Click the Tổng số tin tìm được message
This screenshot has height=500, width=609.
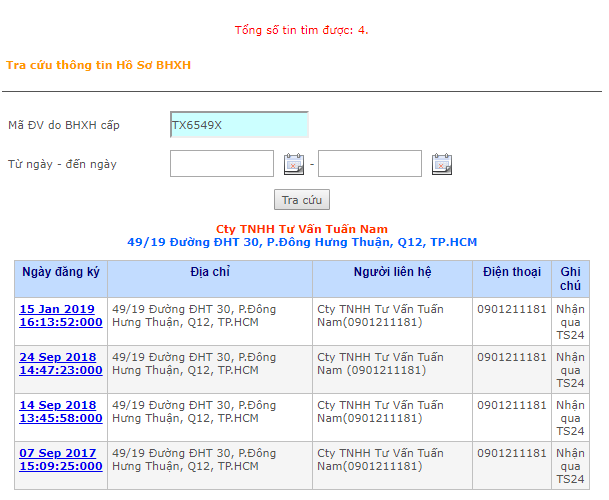tap(301, 30)
